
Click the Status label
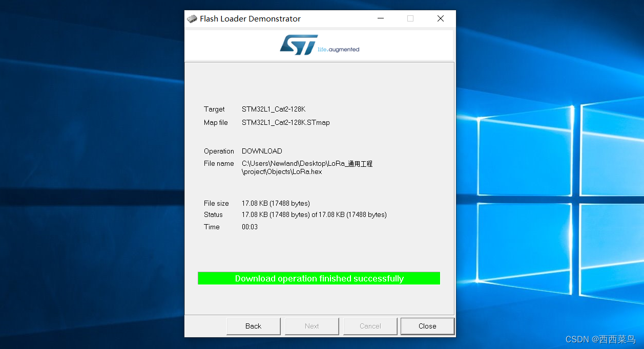[x=213, y=214]
